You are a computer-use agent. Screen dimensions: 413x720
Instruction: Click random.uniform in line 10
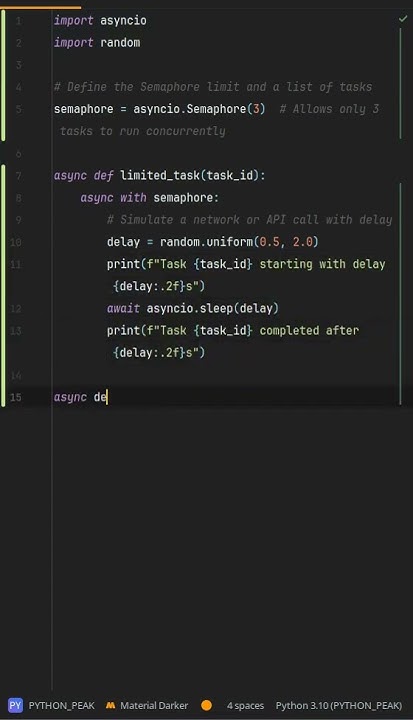click(206, 242)
